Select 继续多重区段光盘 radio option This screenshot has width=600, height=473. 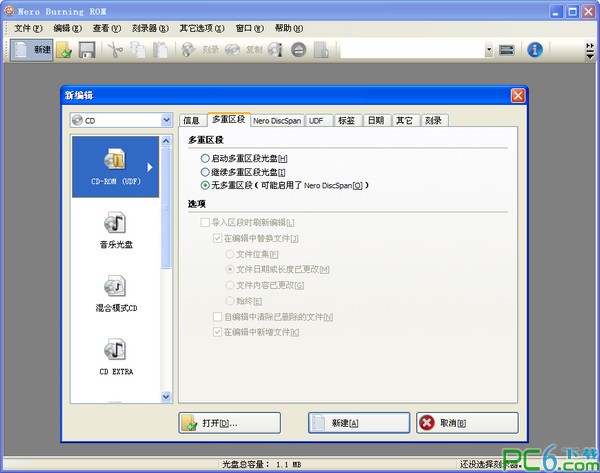pos(243,172)
